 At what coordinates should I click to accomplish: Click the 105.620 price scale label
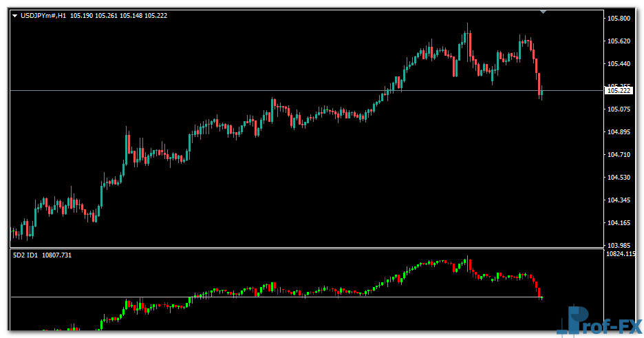[618, 41]
